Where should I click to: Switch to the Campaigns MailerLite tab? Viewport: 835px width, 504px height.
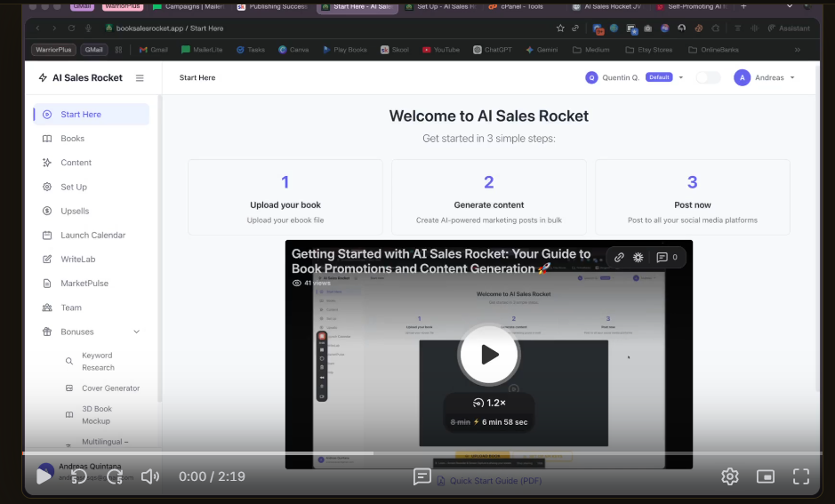click(x=188, y=6)
